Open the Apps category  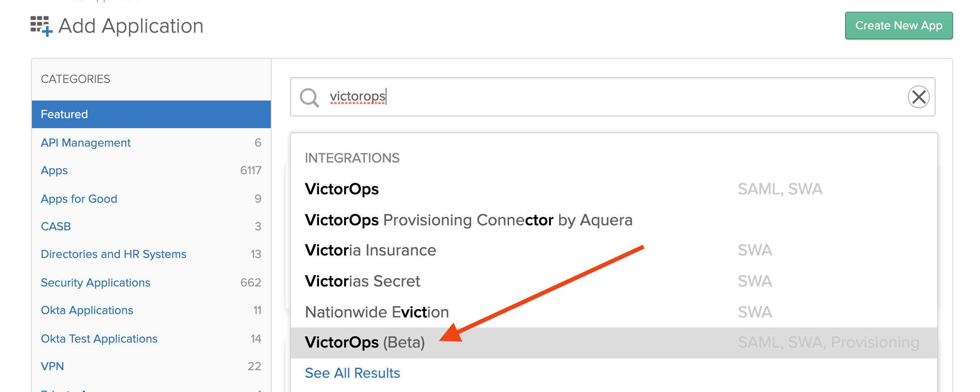point(54,170)
